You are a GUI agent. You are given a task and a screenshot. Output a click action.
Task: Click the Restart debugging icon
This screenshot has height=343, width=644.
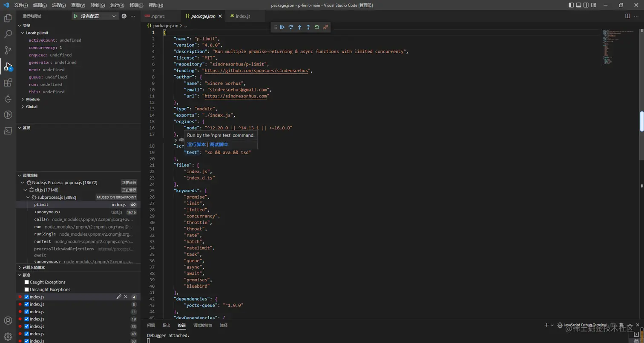pos(317,27)
